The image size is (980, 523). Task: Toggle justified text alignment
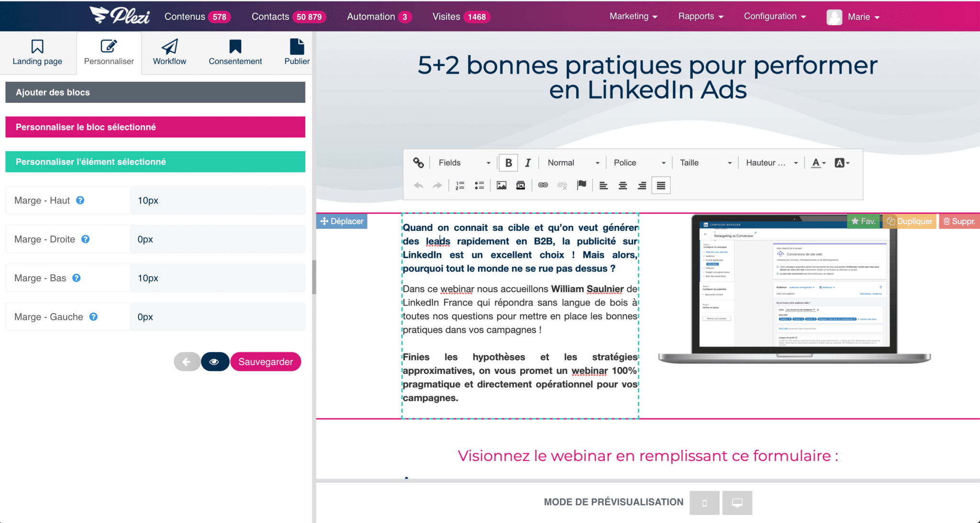[x=661, y=185]
